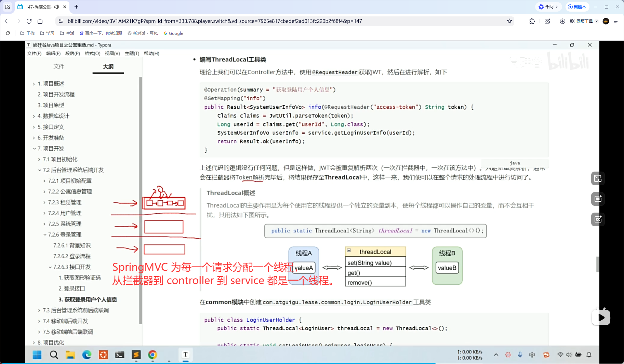
Task: Select outline entry 3. 获取登录用户个人信息
Action: point(88,299)
